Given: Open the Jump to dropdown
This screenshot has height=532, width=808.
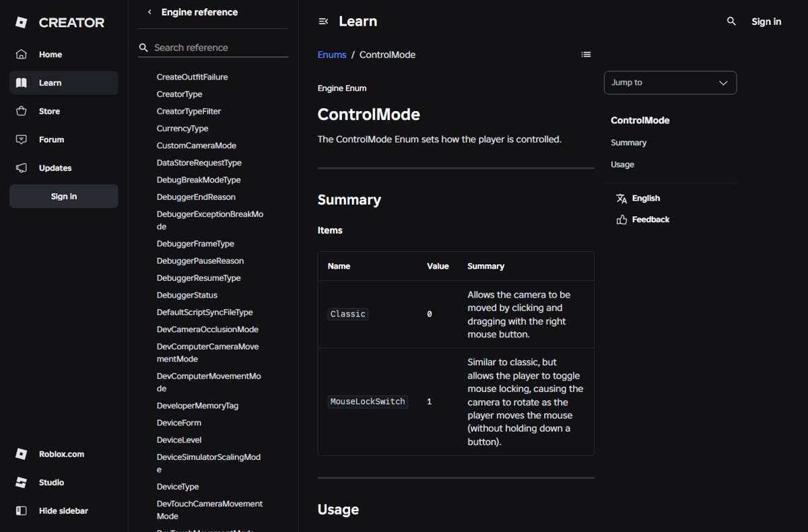Looking at the screenshot, I should click(x=670, y=83).
